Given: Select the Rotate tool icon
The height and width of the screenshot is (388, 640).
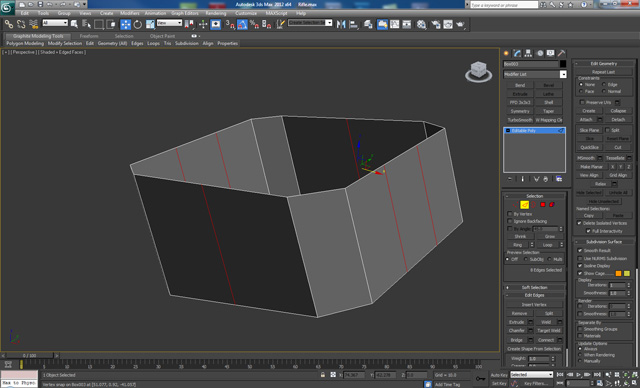Looking at the screenshot, I should pyautogui.click(x=138, y=24).
